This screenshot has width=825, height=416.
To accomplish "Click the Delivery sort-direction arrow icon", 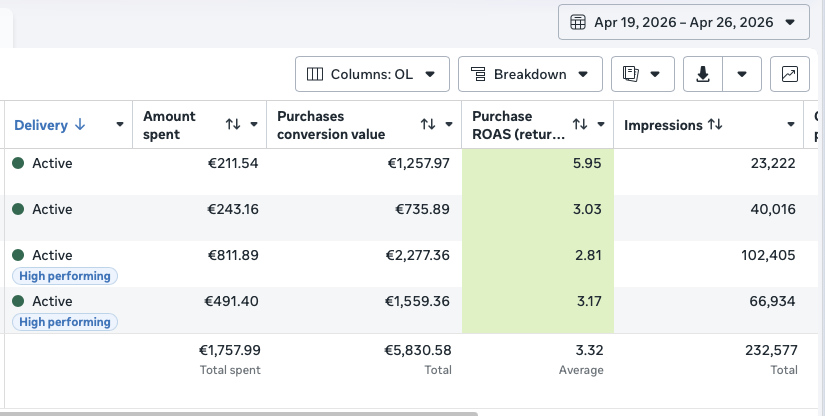I will coord(80,125).
